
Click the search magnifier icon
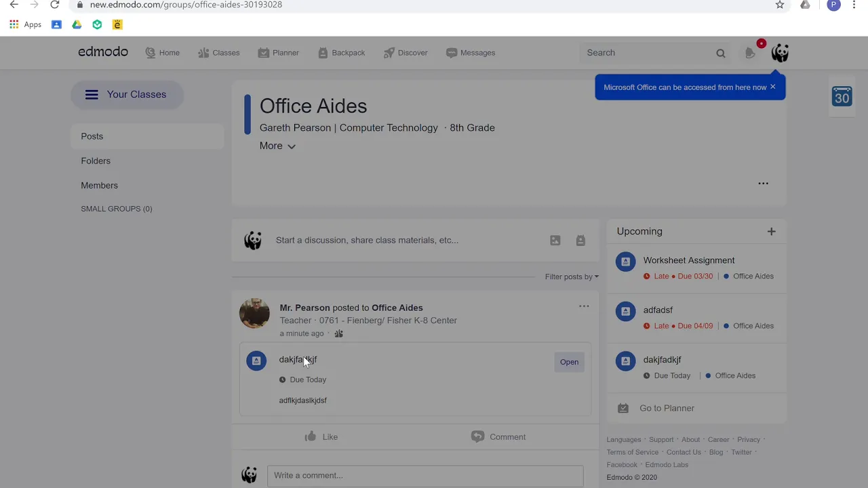click(721, 53)
